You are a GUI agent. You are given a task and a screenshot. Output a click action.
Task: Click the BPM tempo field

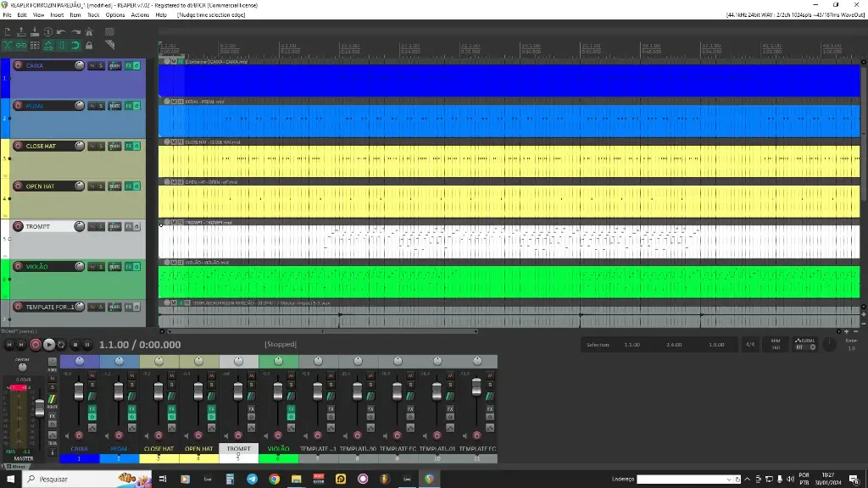pyautogui.click(x=776, y=344)
